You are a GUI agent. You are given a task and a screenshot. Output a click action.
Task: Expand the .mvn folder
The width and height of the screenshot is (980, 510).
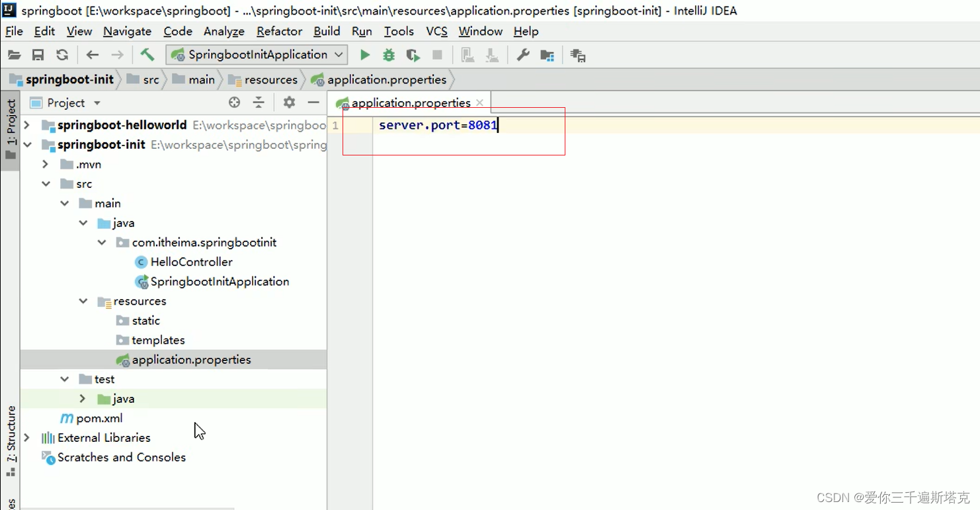pos(45,164)
